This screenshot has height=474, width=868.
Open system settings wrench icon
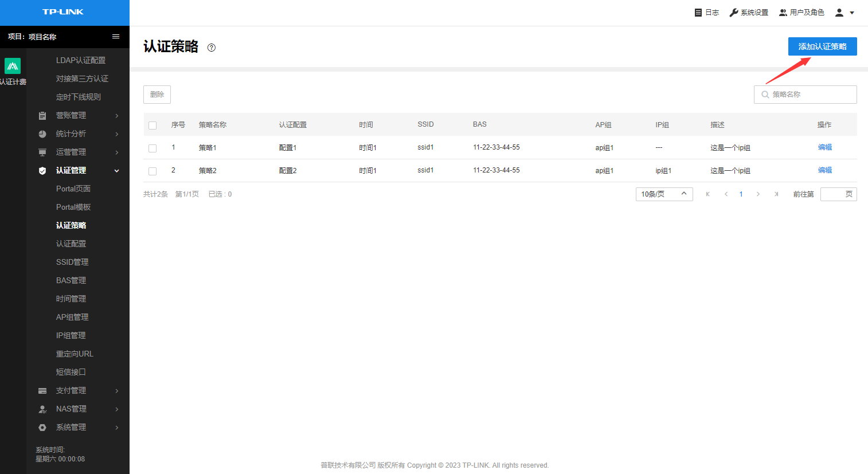pyautogui.click(x=733, y=13)
